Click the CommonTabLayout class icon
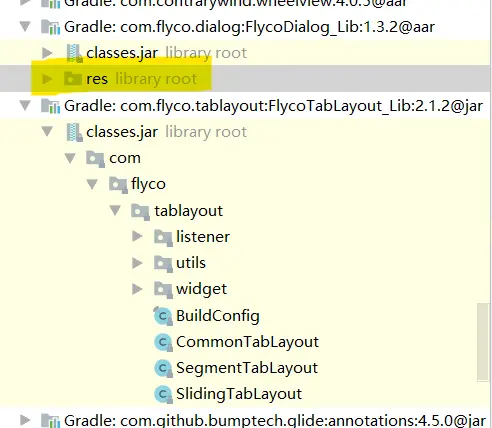 click(x=163, y=342)
